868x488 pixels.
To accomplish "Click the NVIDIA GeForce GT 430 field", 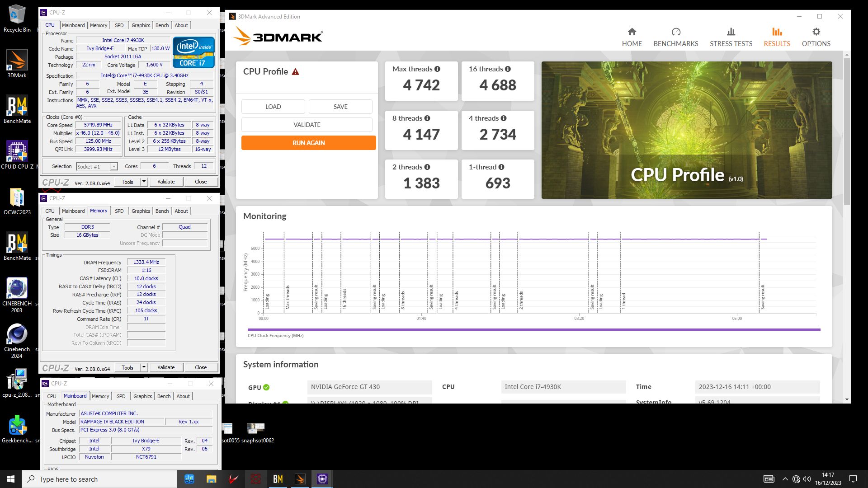I will [369, 387].
